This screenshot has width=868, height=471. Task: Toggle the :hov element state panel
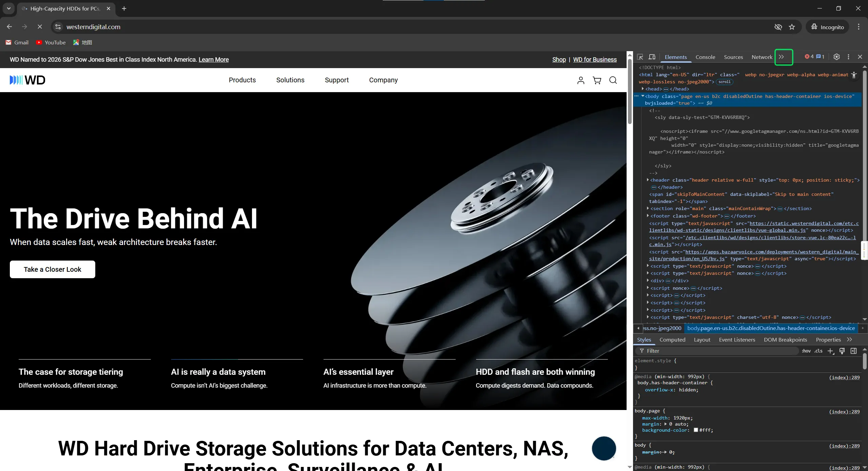point(806,351)
